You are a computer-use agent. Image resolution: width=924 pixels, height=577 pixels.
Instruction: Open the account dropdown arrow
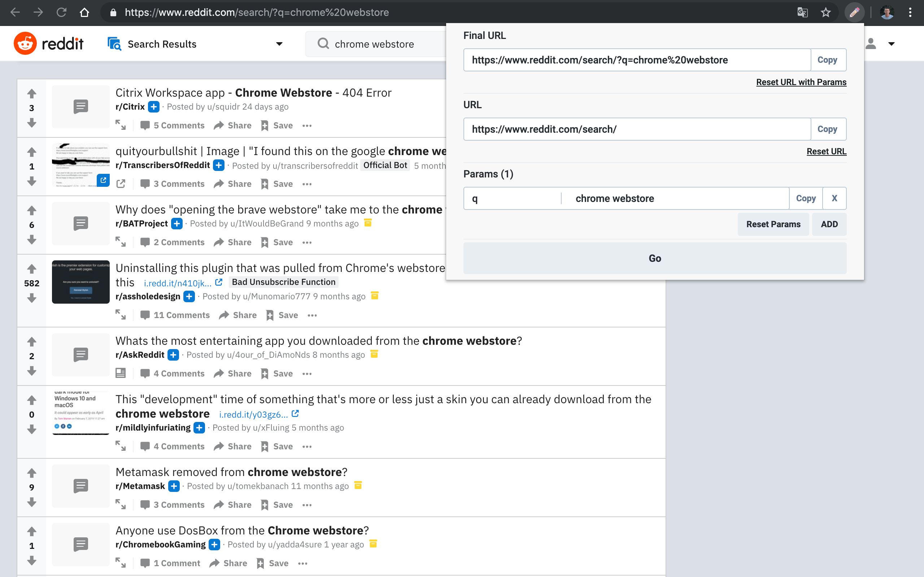click(891, 44)
